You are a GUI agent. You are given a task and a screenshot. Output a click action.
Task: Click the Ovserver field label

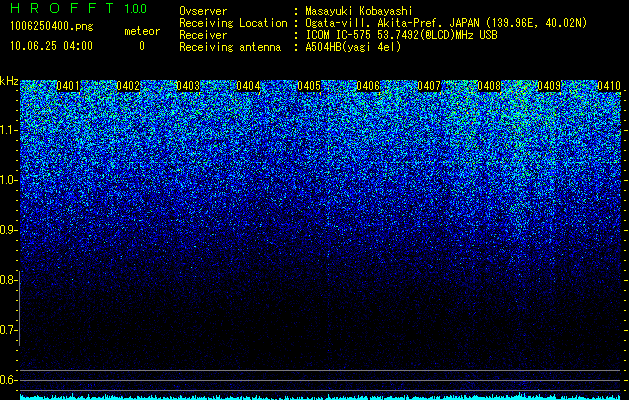point(203,11)
